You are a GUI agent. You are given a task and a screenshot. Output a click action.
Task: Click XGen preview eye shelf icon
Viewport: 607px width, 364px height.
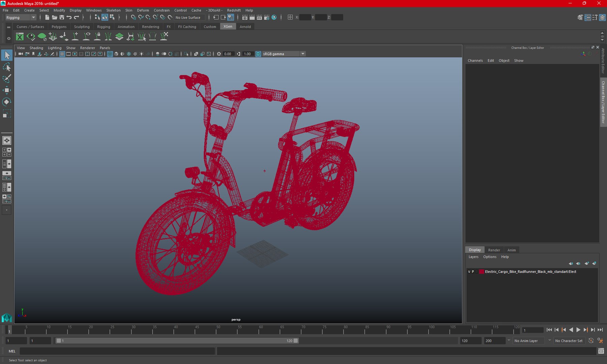(31, 36)
